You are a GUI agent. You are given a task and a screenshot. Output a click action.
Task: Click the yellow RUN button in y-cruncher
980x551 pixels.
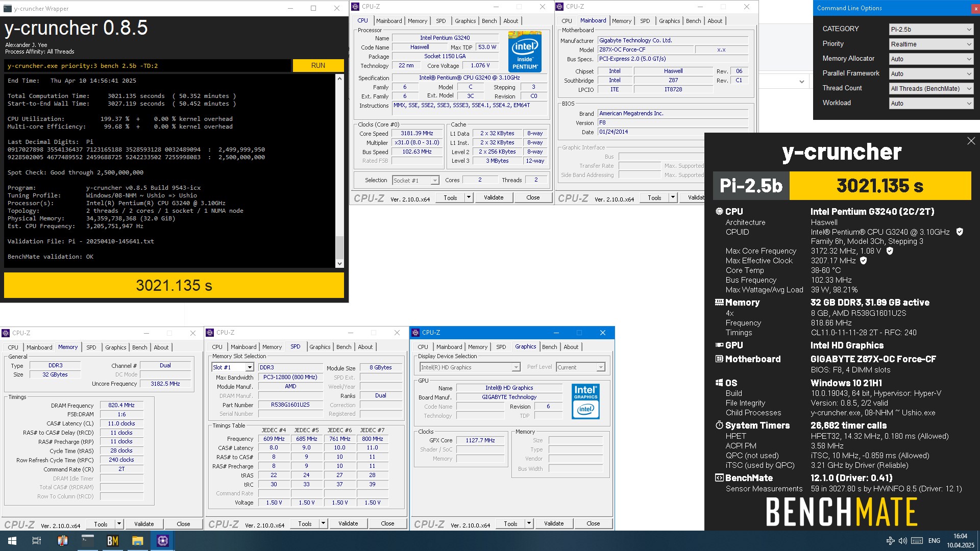318,66
